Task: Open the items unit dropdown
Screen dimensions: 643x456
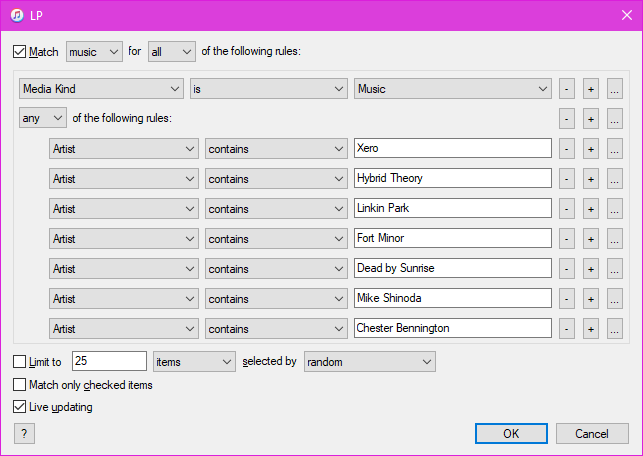Action: (194, 362)
